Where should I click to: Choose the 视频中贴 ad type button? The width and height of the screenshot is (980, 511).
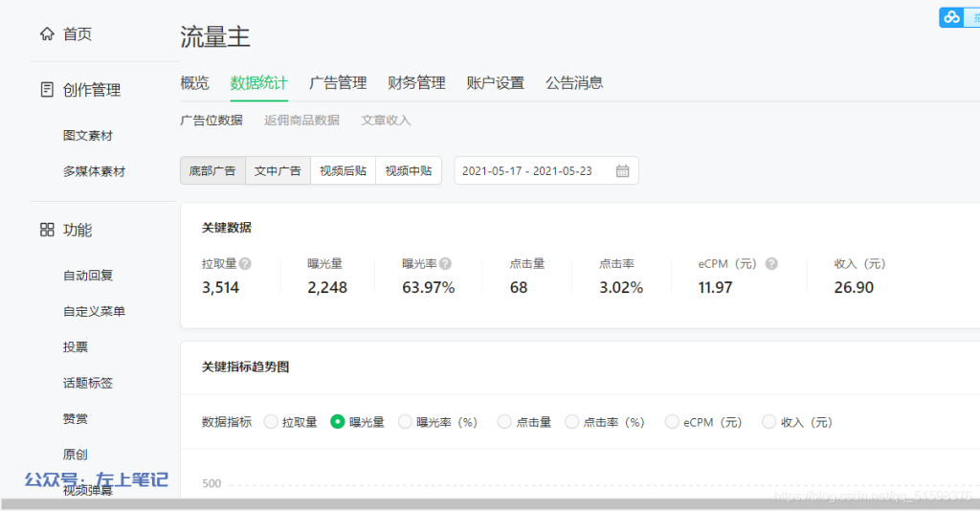click(x=408, y=170)
